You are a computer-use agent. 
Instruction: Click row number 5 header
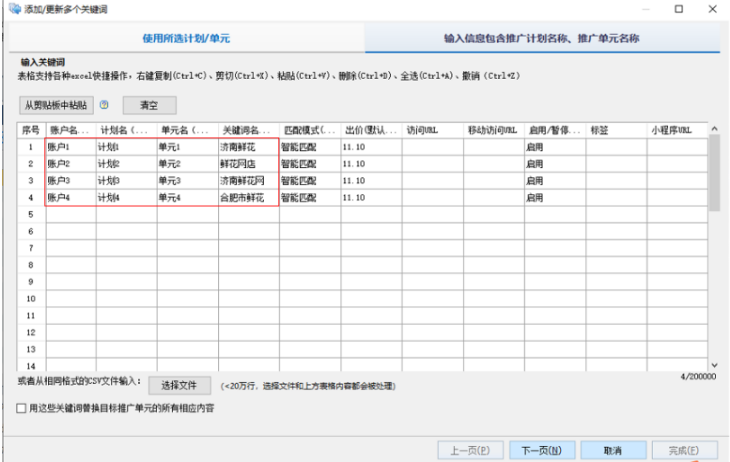[x=31, y=214]
